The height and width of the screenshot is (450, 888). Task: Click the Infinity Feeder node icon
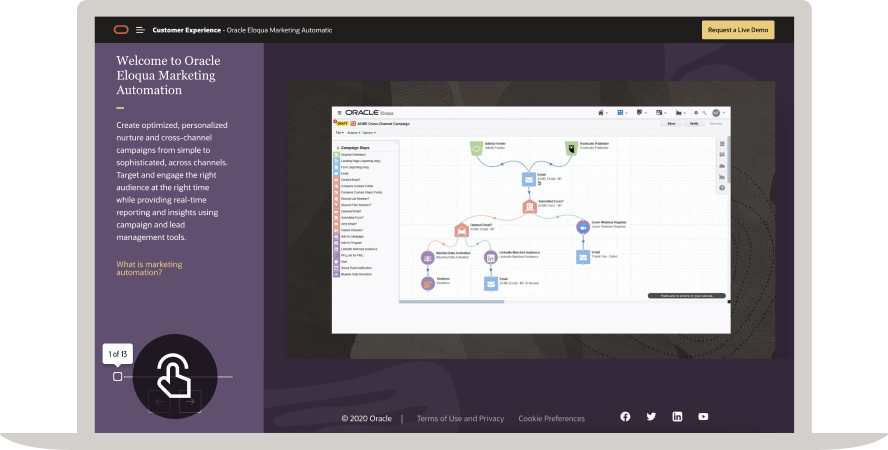click(x=477, y=148)
